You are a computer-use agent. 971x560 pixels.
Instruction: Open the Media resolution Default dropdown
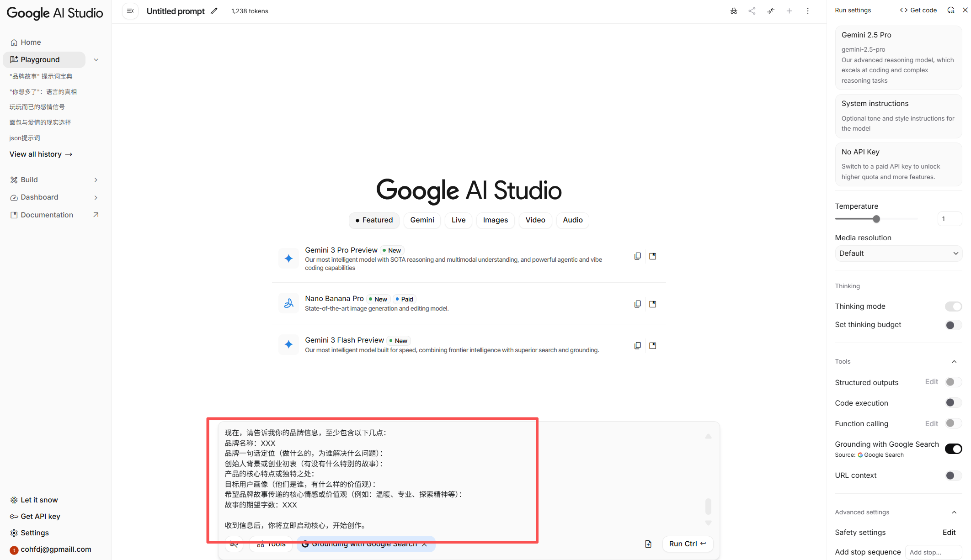[898, 254]
